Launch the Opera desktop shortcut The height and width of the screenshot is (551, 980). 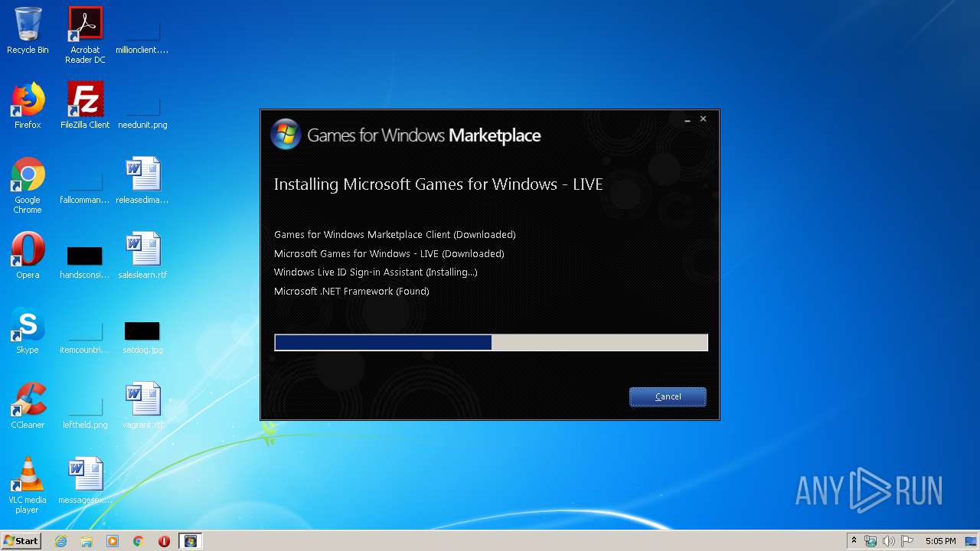click(28, 256)
